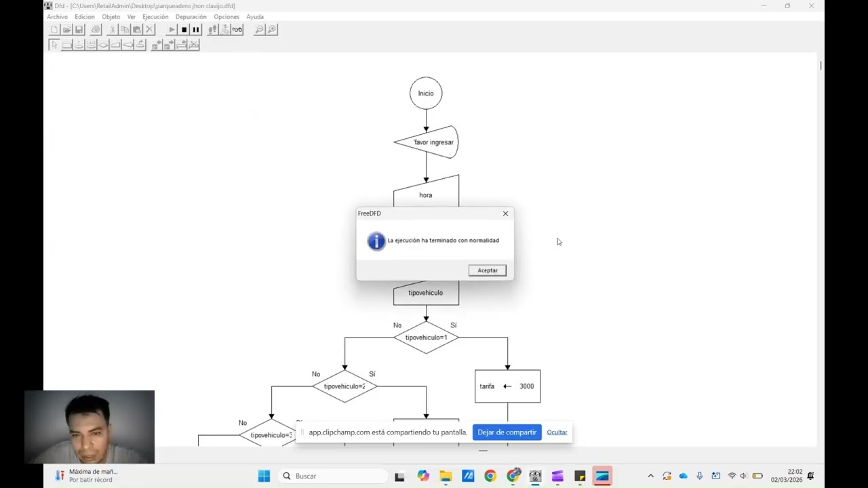Select the decision diamond object tool

[103, 45]
